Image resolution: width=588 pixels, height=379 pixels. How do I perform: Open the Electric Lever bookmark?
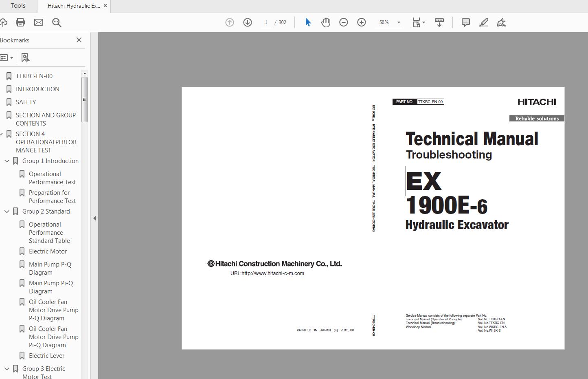click(x=46, y=356)
